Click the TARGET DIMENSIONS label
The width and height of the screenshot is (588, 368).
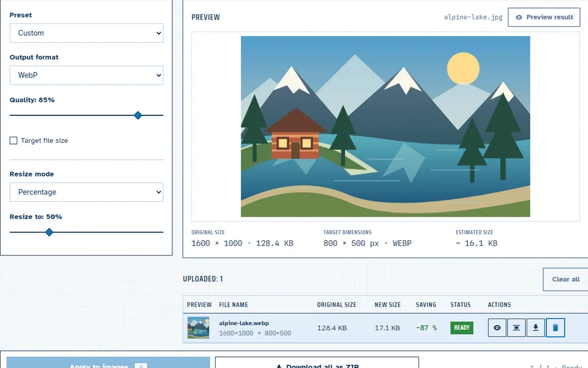pos(348,232)
